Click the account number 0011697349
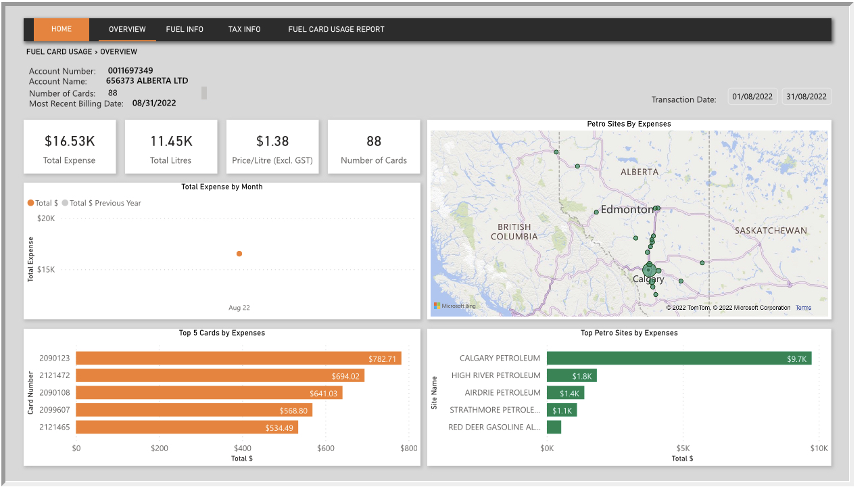Screen dimensions: 868x487 pos(130,70)
